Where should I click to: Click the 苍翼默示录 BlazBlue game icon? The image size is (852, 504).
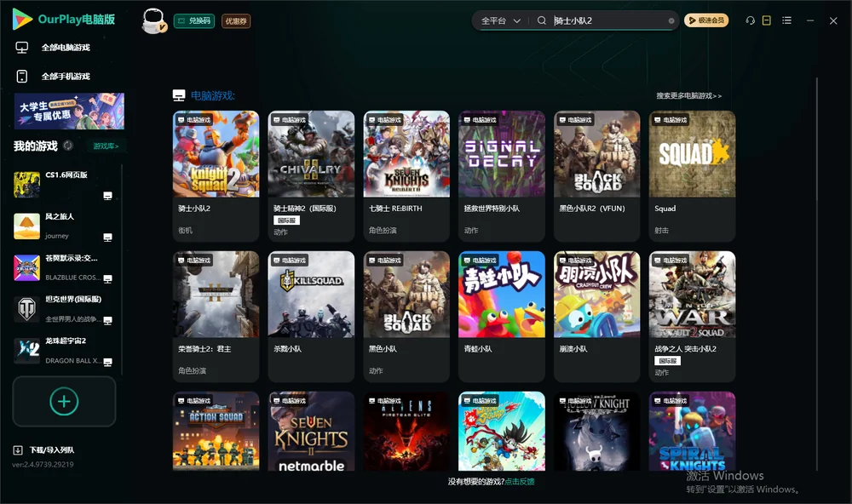coord(26,267)
